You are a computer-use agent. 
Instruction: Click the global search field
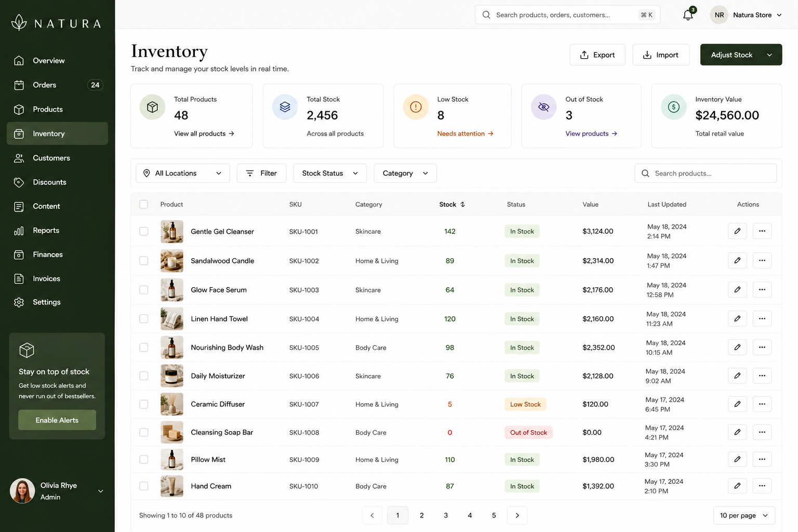pyautogui.click(x=567, y=15)
